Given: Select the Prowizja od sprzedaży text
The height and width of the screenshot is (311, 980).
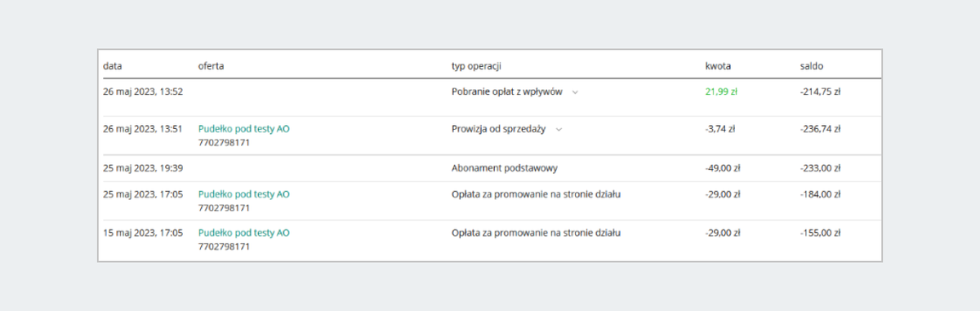Looking at the screenshot, I should (499, 130).
